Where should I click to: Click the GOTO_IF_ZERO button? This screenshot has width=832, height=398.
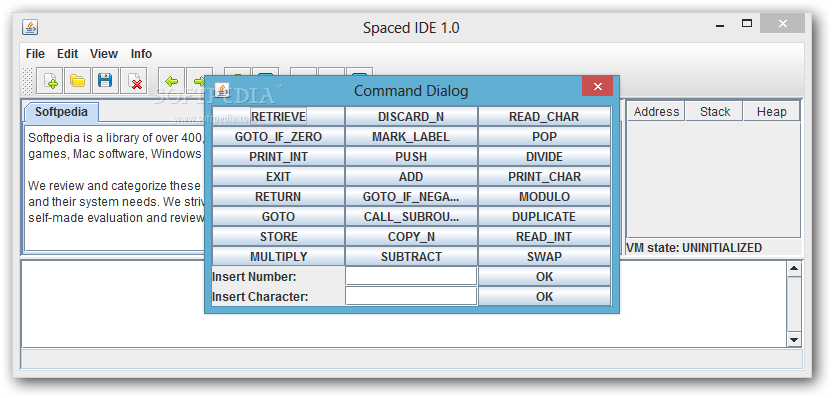pyautogui.click(x=279, y=136)
